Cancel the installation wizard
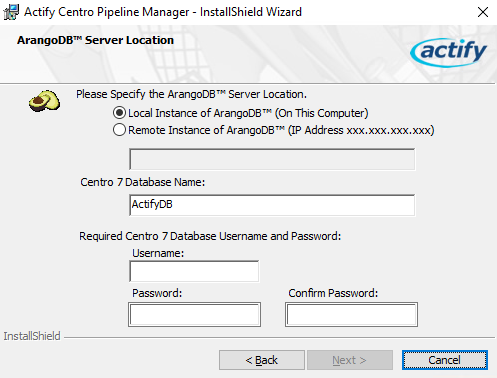This screenshot has height=378, width=497. coord(445,360)
